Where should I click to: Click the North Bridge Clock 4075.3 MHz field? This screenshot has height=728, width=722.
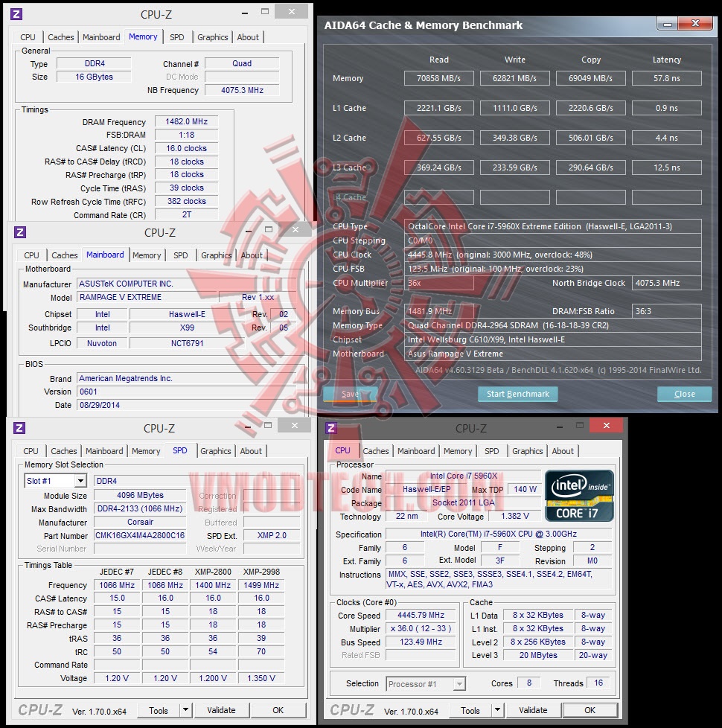[667, 283]
